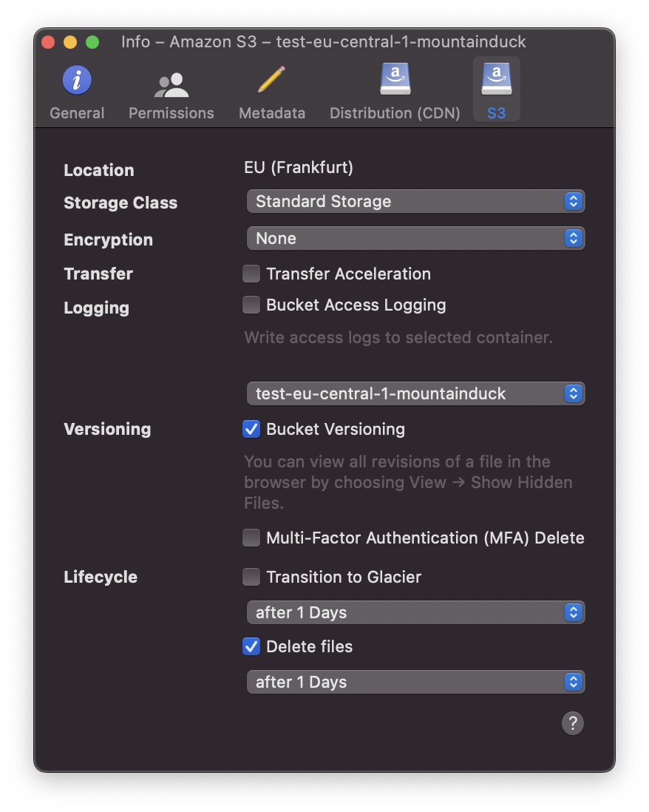Open the Glacier transition days dropdown
This screenshot has width=649, height=812.
tap(415, 612)
